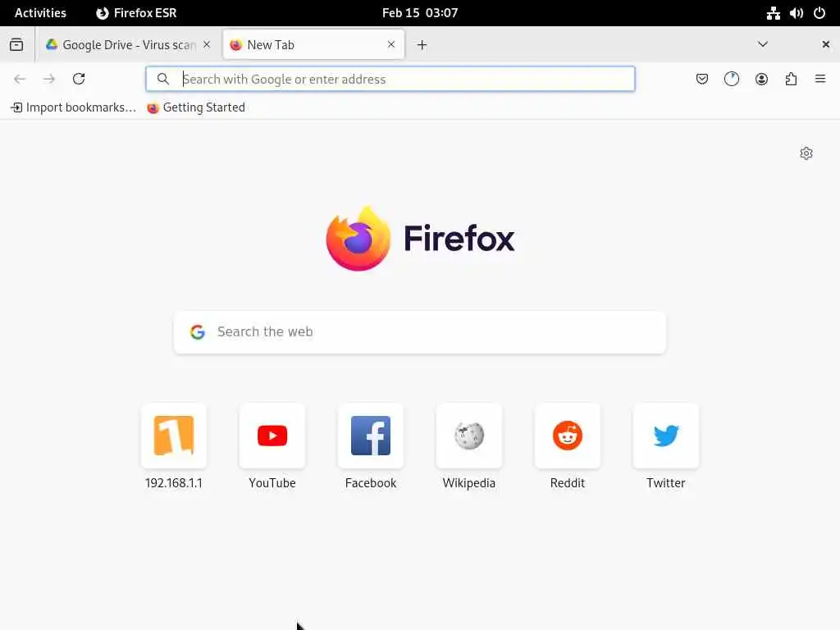Open the Save to Pocket icon
This screenshot has height=630, width=840.
point(702,80)
